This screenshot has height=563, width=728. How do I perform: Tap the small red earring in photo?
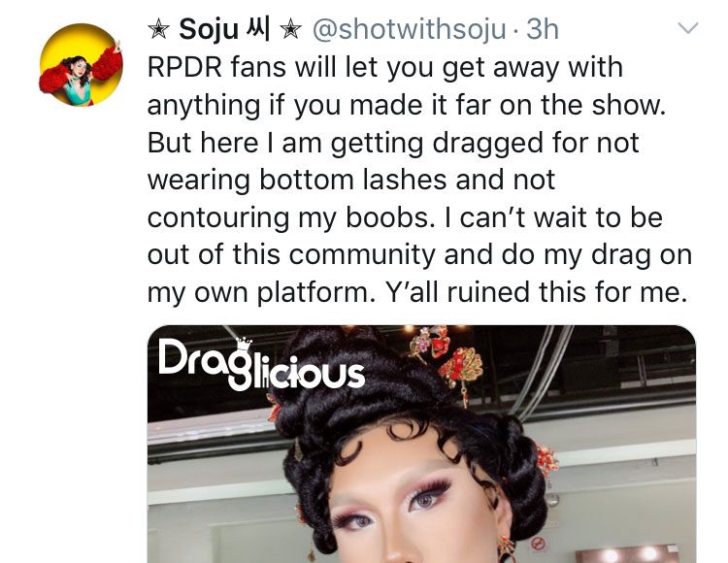505,549
